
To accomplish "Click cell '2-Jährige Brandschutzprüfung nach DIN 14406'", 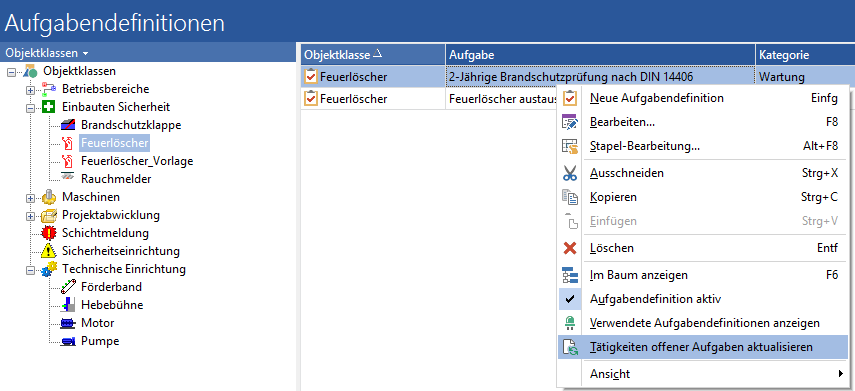I will [600, 76].
